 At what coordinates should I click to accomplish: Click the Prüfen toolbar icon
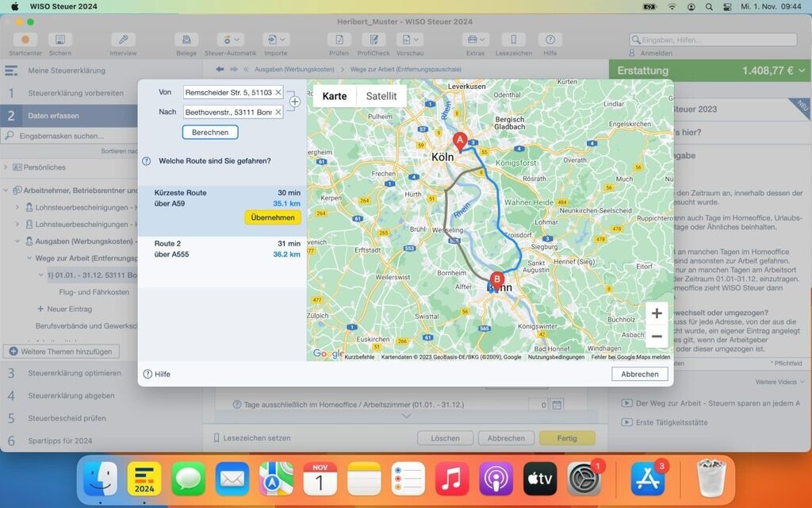(x=339, y=40)
